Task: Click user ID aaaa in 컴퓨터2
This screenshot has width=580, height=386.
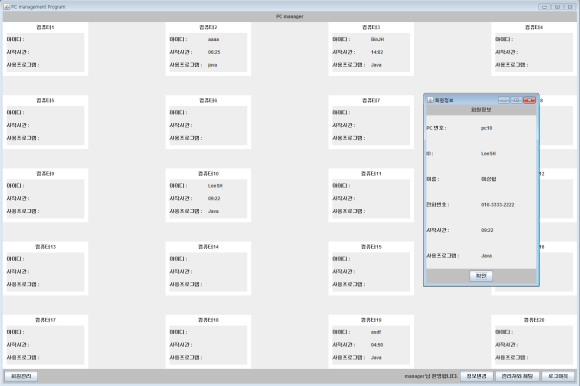Action: [x=213, y=39]
